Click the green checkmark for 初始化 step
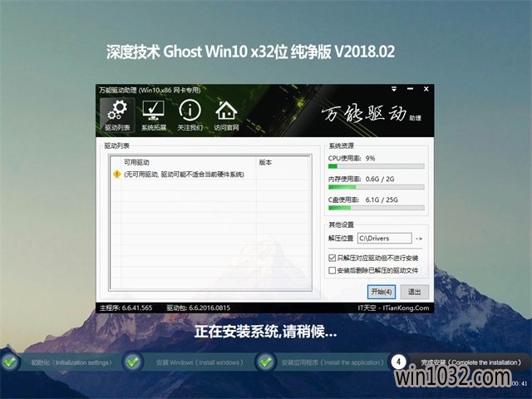The image size is (532, 399). point(10,362)
